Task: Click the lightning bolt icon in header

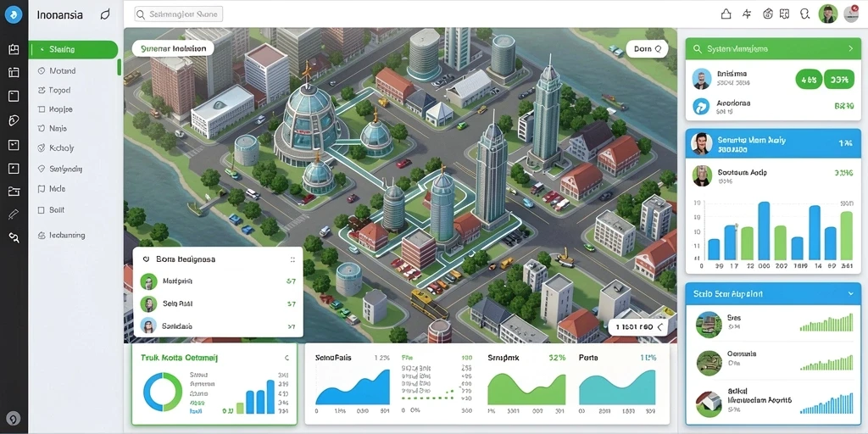Action: coord(747,14)
